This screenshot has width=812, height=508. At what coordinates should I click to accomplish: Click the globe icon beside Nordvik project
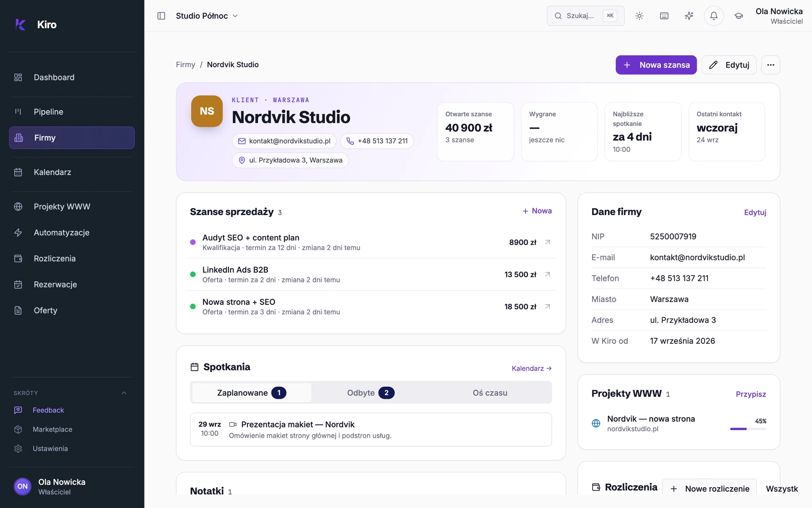596,423
